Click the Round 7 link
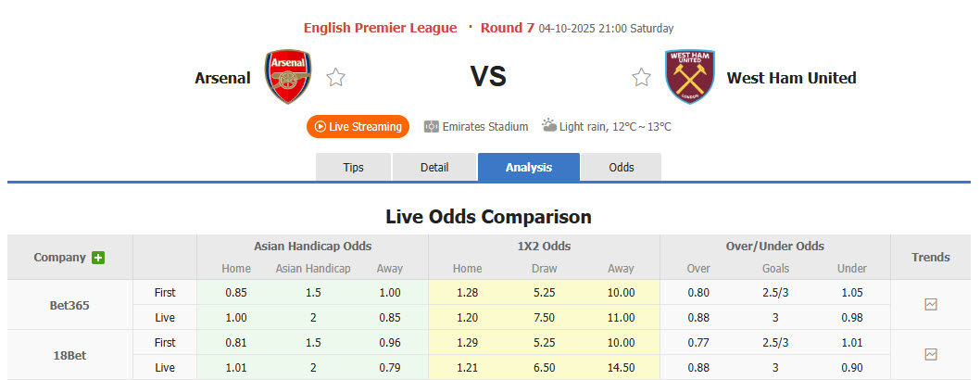This screenshot has height=380, width=980. click(507, 28)
